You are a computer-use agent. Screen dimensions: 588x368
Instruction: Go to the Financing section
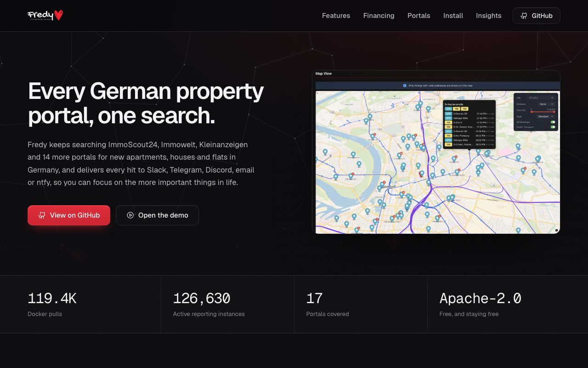[x=379, y=16]
